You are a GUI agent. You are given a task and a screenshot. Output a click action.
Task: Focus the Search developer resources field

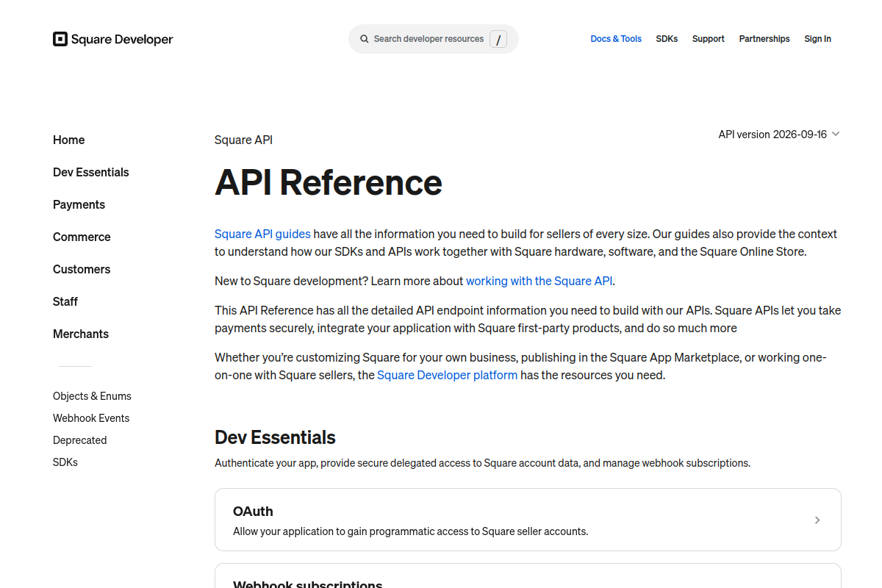[434, 39]
